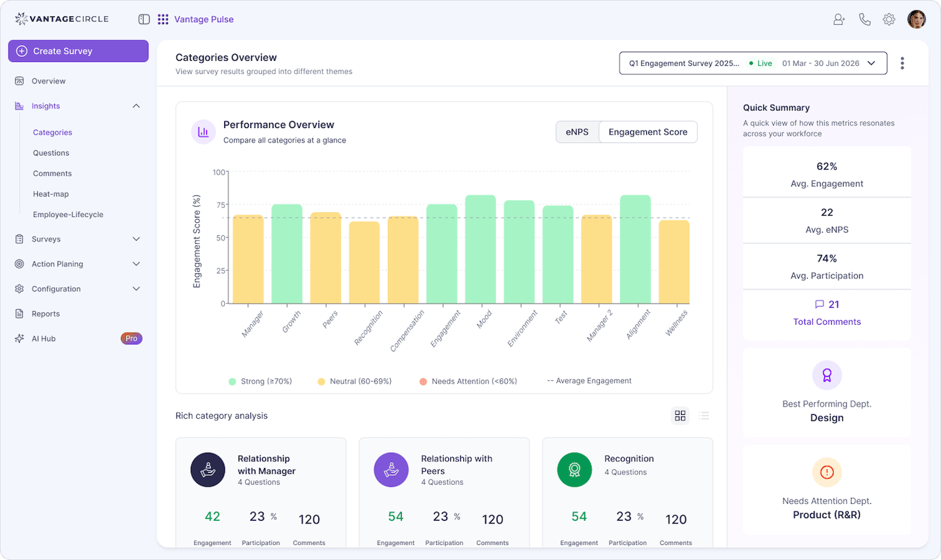Click the Vantage Circle logo
The image size is (941, 560).
(x=61, y=19)
